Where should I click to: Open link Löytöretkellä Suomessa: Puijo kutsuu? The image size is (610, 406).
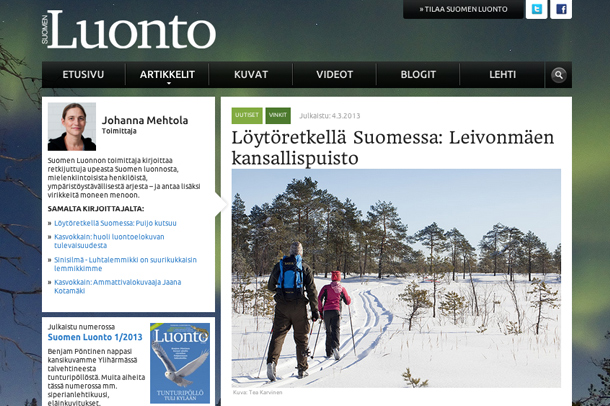(x=115, y=223)
